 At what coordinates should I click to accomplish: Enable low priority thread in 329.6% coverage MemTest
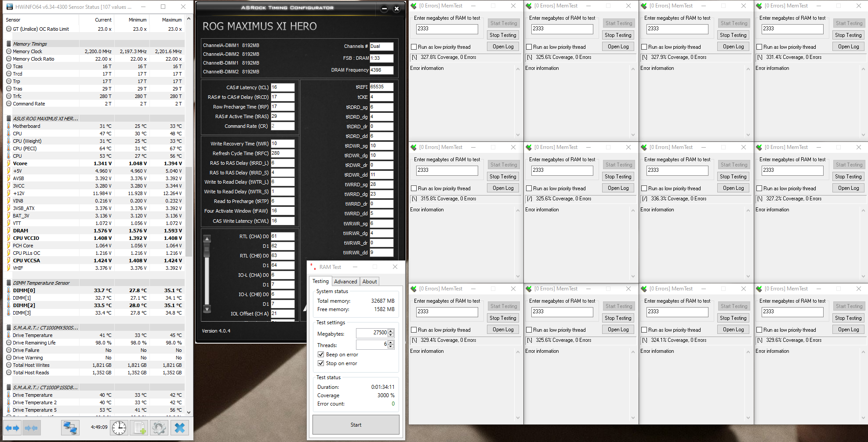(x=759, y=330)
